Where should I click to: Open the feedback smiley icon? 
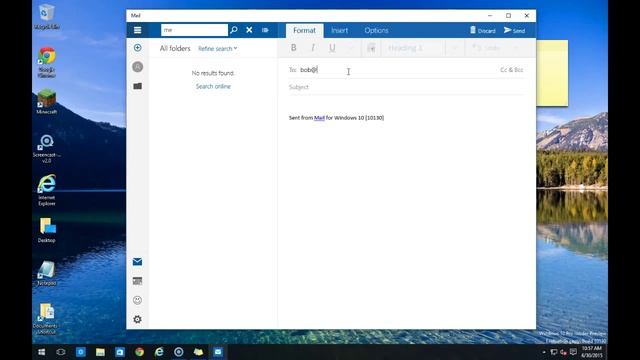pos(138,300)
